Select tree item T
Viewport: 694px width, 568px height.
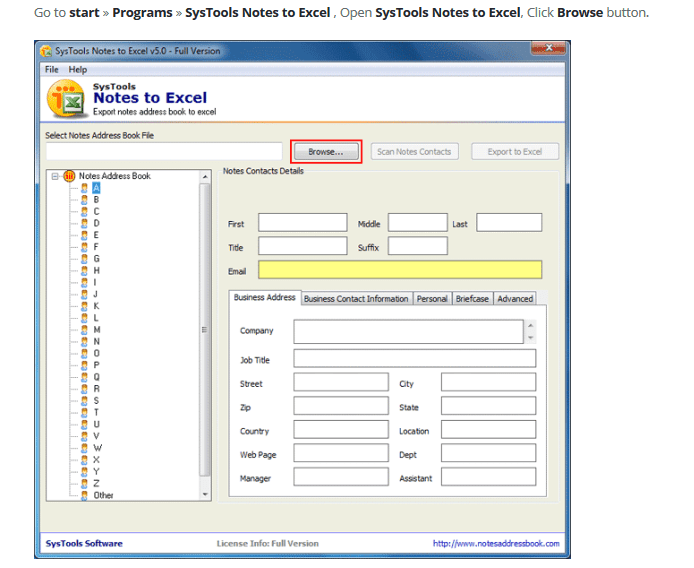96,413
